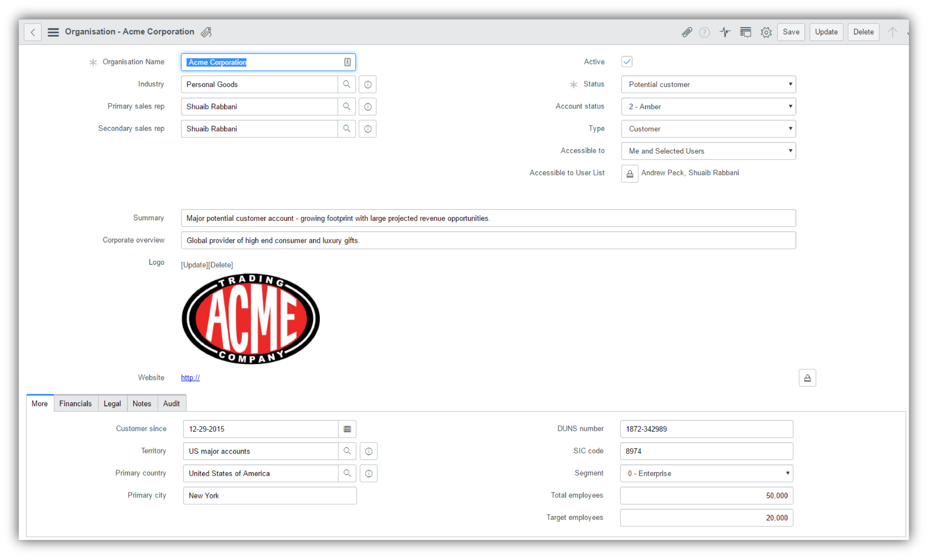The width and height of the screenshot is (929, 560).
Task: Open the Status dropdown
Action: click(x=708, y=84)
